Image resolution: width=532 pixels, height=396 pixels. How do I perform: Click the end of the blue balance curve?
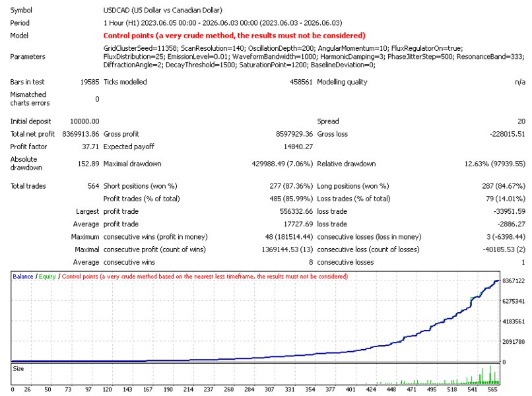[498, 280]
